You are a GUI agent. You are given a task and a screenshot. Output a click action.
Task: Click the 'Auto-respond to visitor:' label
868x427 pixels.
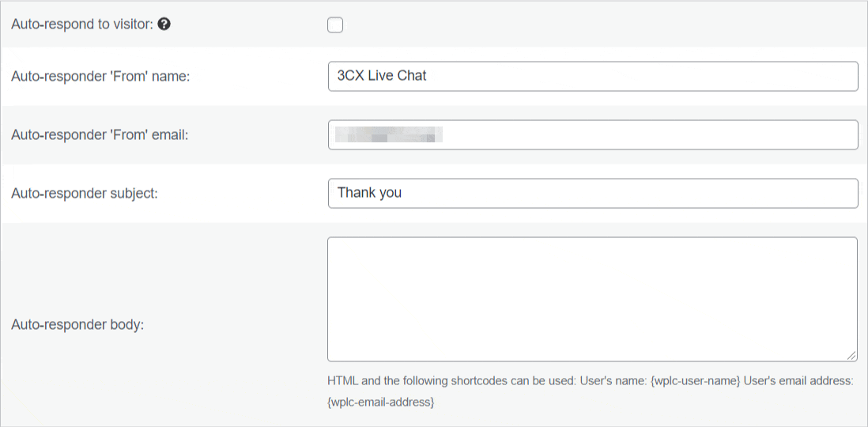click(x=82, y=25)
